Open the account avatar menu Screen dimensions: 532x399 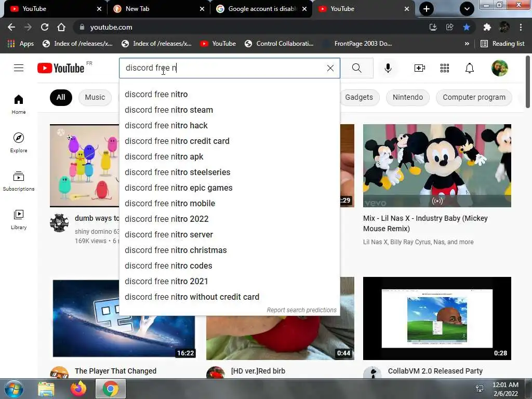click(499, 68)
